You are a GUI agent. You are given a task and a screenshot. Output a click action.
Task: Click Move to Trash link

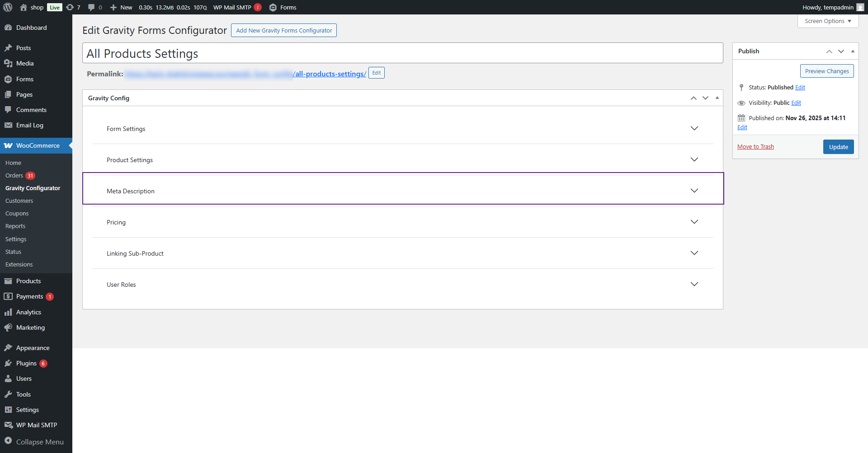click(x=755, y=146)
